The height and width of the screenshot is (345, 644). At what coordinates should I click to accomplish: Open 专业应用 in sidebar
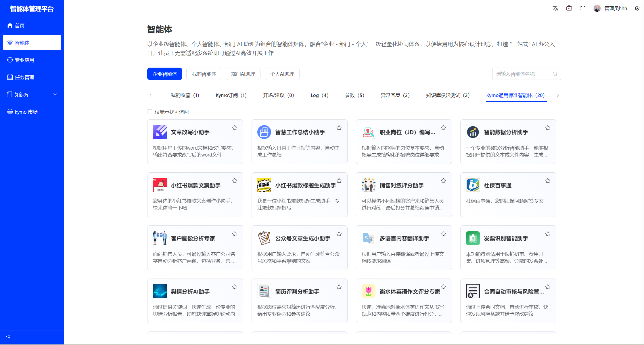point(24,60)
